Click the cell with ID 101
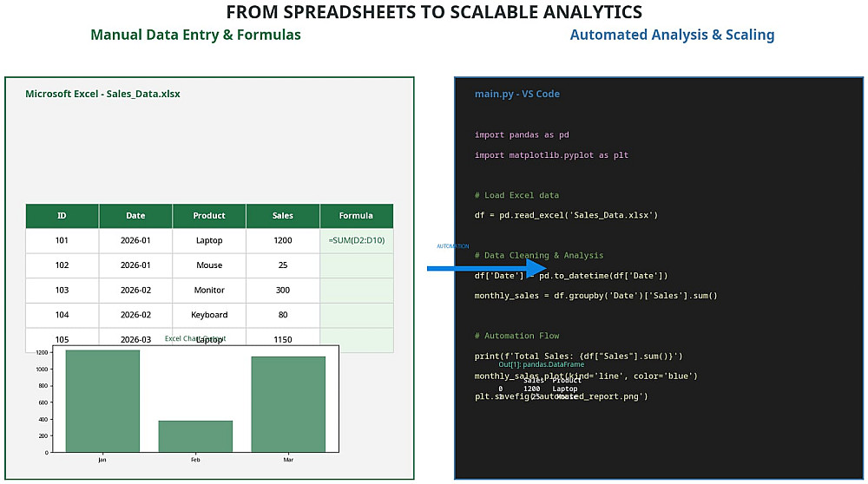Image resolution: width=868 pixels, height=484 pixels. (x=62, y=240)
